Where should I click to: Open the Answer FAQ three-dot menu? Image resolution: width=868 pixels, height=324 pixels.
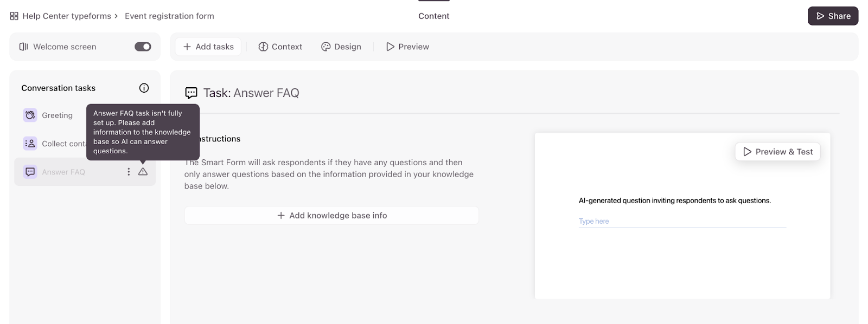coord(129,172)
